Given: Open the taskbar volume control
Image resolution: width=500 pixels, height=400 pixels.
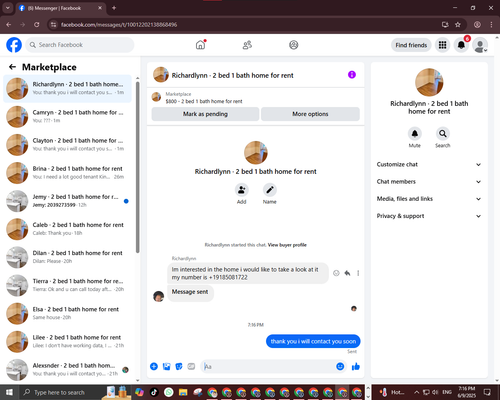Looking at the screenshot, I should click(x=435, y=392).
